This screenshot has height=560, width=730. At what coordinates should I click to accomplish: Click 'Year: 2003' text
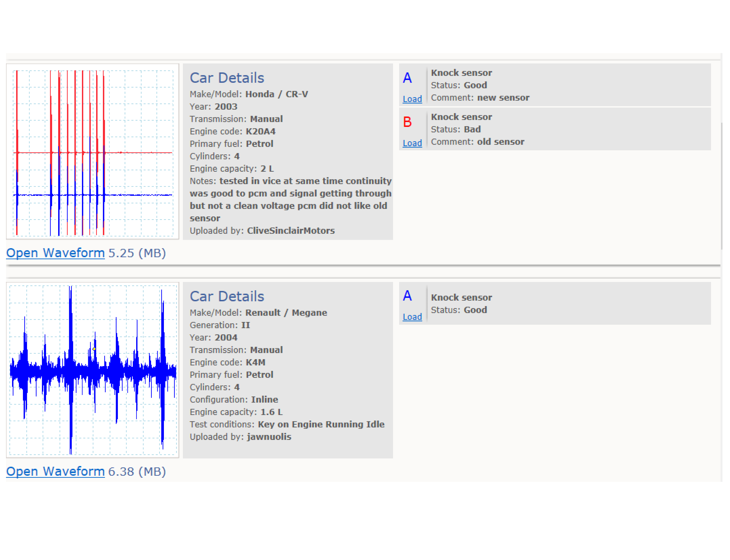click(214, 107)
